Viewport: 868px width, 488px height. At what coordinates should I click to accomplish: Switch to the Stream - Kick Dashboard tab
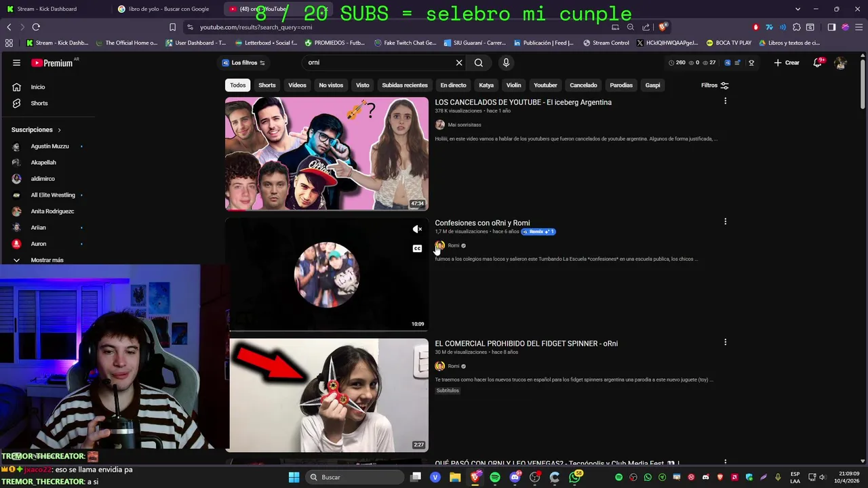(54, 9)
